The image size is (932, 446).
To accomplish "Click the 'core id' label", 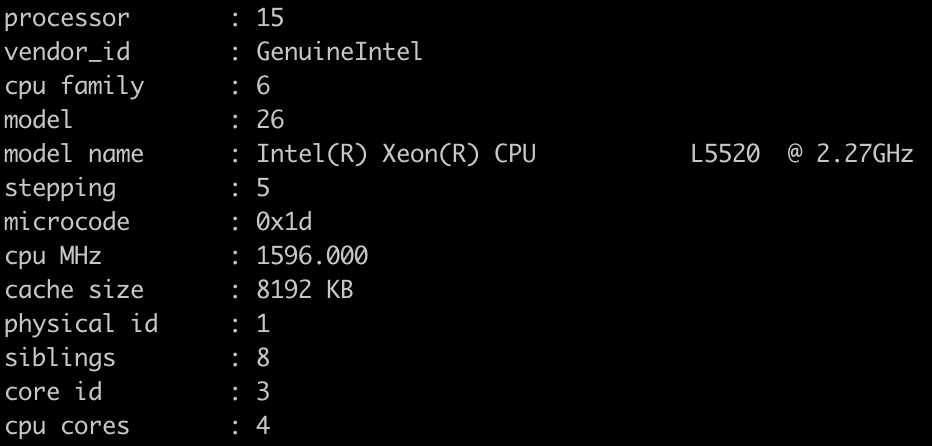I will tap(52, 392).
